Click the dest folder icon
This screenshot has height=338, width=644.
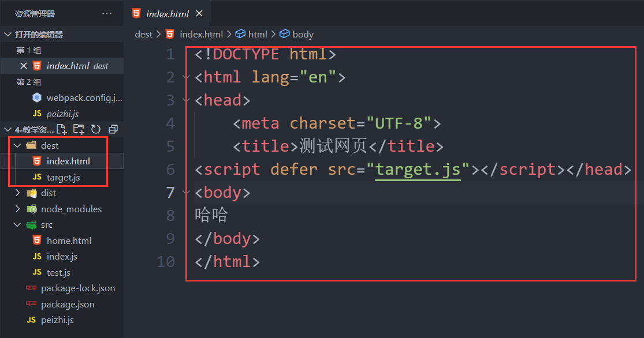tap(31, 145)
